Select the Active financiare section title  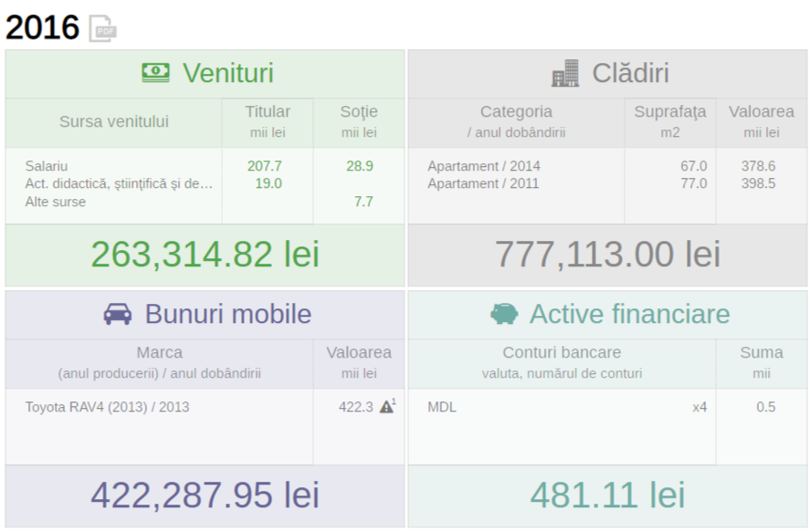coord(630,314)
